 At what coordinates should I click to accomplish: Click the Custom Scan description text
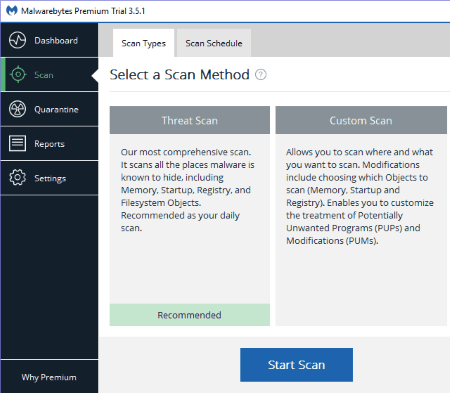(360, 196)
